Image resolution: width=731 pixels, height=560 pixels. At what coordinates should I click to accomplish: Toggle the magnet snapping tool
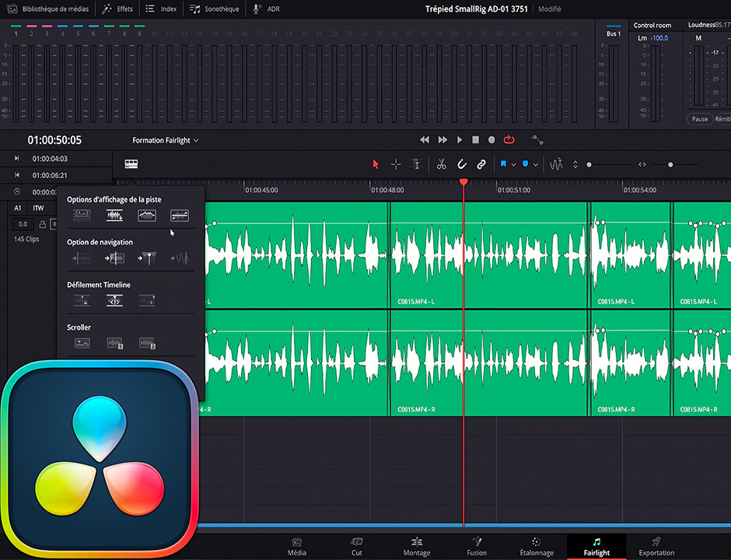pos(461,164)
